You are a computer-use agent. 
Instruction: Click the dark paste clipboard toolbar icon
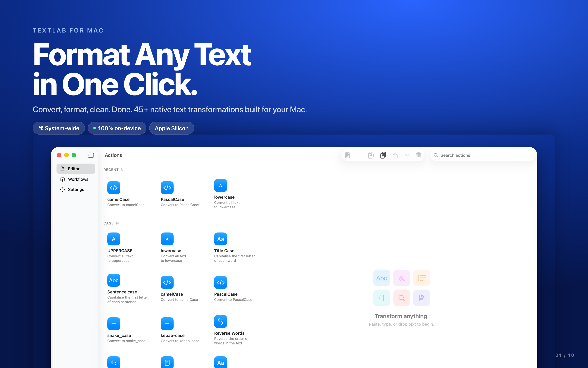[383, 155]
